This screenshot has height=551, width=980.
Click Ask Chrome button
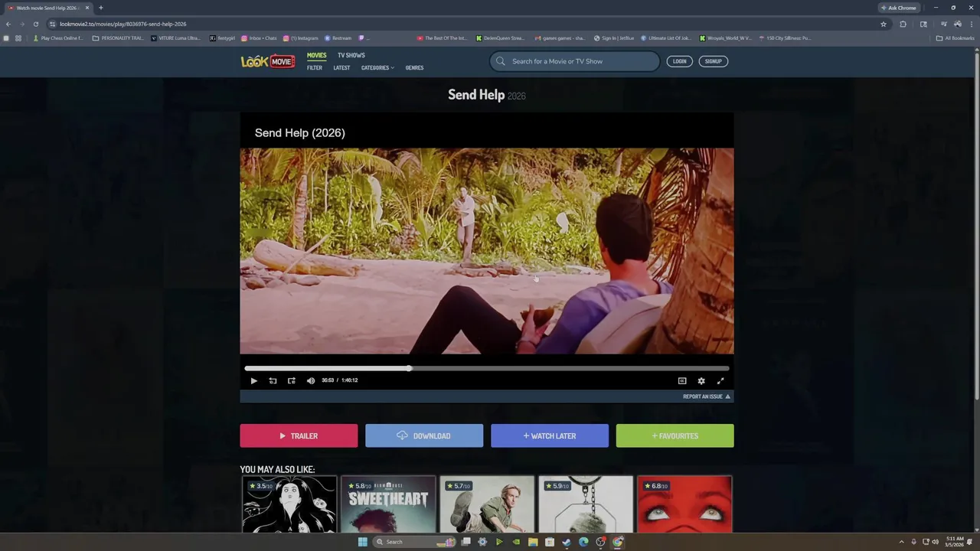pyautogui.click(x=899, y=8)
